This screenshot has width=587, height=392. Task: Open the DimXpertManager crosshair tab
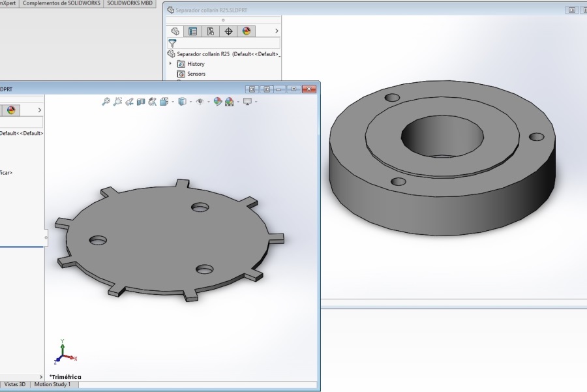pyautogui.click(x=228, y=31)
